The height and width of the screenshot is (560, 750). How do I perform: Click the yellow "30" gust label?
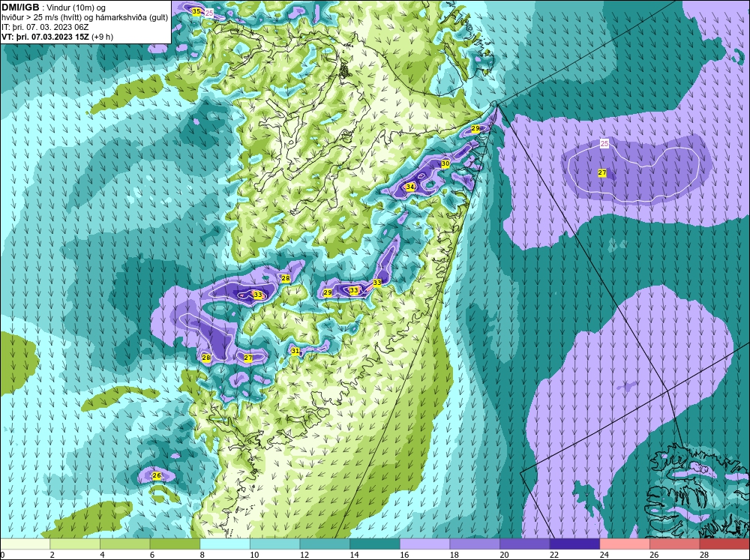445,163
